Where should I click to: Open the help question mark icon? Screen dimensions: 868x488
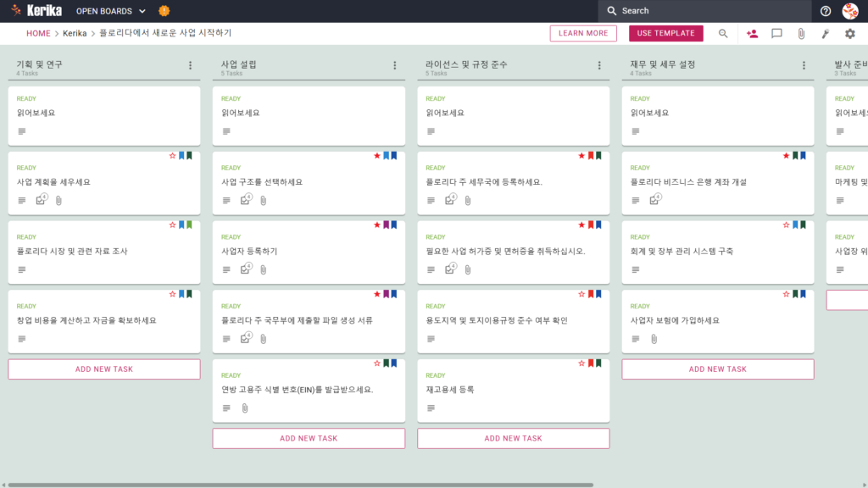pyautogui.click(x=826, y=11)
